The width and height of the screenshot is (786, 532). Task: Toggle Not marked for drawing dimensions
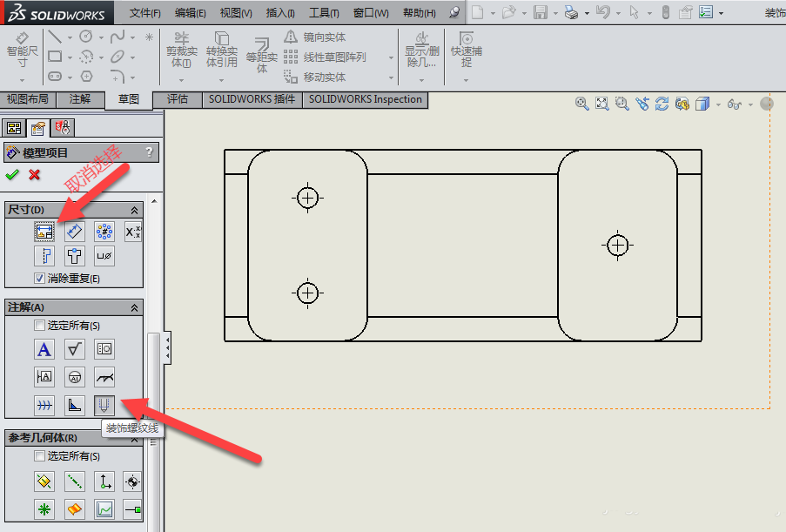74,231
